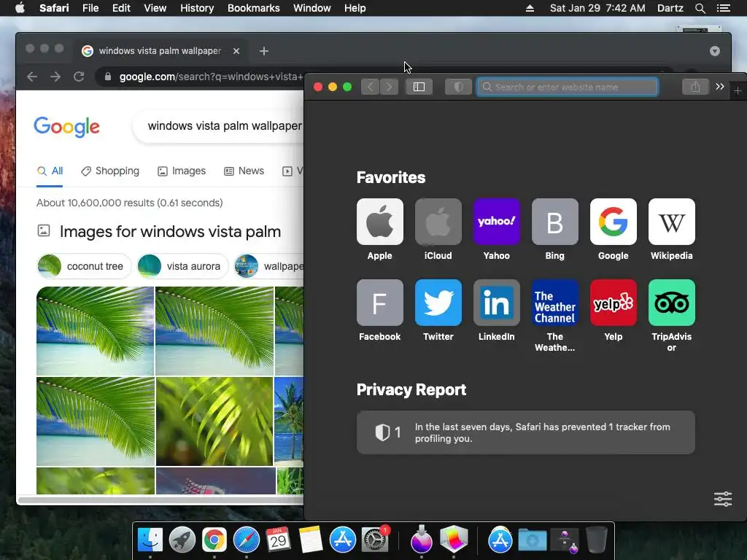Open the start page customization sliders icon
Image resolution: width=747 pixels, height=560 pixels.
pos(723,499)
